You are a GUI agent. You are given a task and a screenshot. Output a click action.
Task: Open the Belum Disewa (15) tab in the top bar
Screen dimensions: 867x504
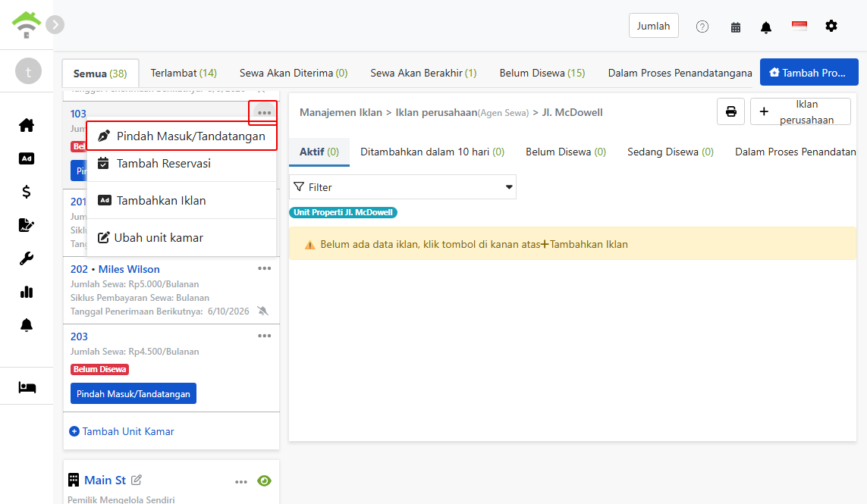click(x=542, y=73)
